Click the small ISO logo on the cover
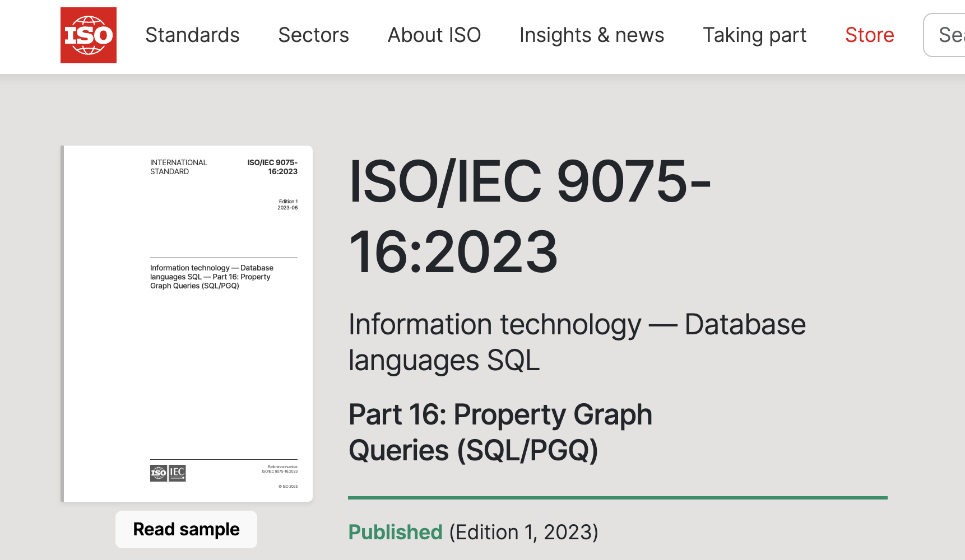This screenshot has height=560, width=965. [158, 473]
